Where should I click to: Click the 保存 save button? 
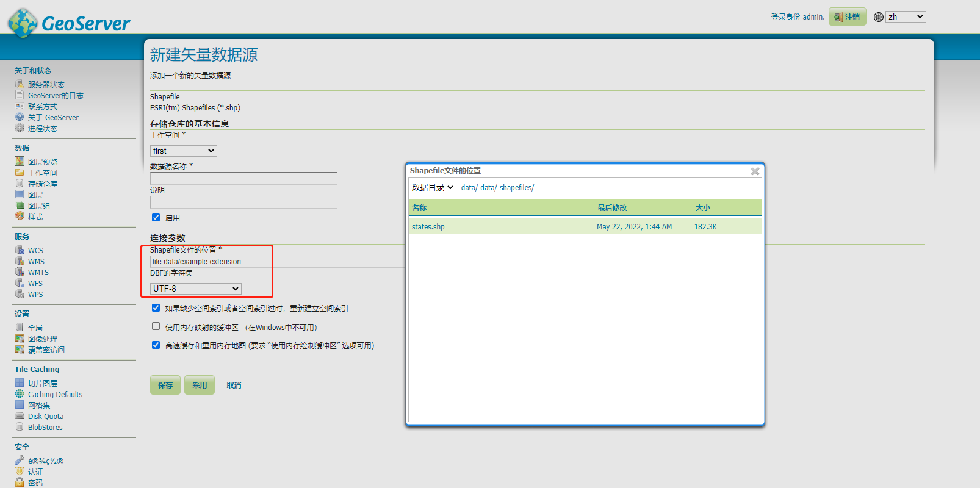click(165, 385)
